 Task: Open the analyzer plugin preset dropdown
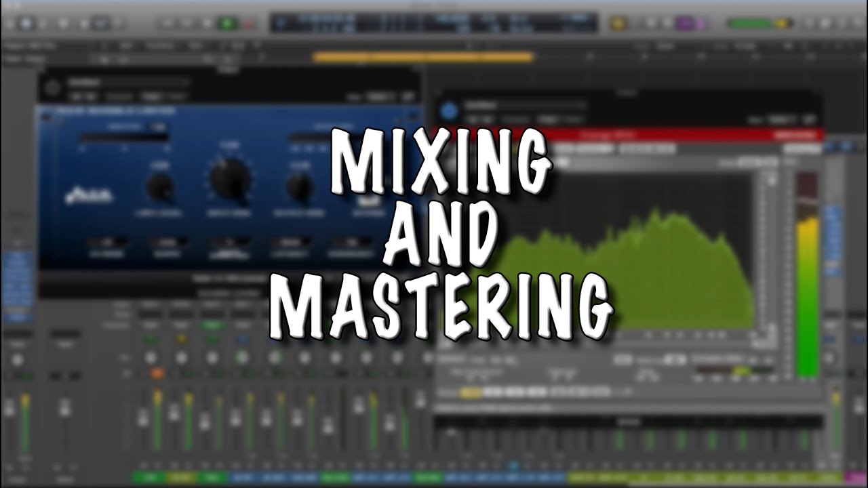tap(526, 106)
